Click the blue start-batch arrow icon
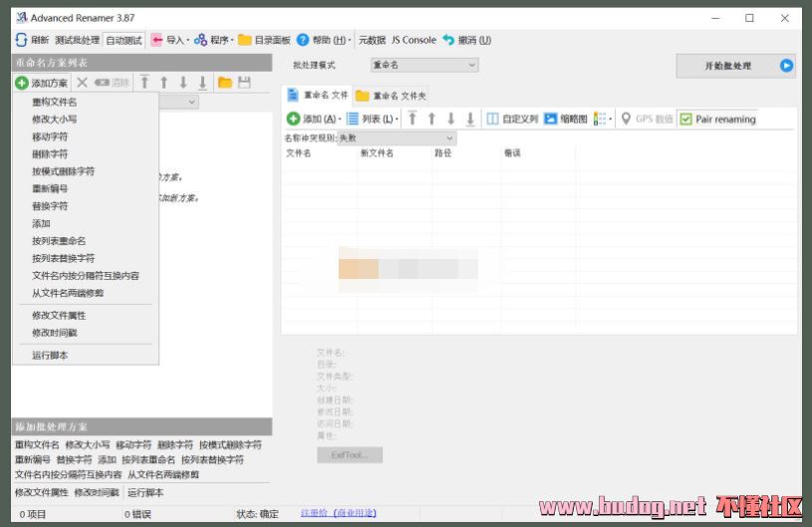The image size is (812, 527). point(787,66)
